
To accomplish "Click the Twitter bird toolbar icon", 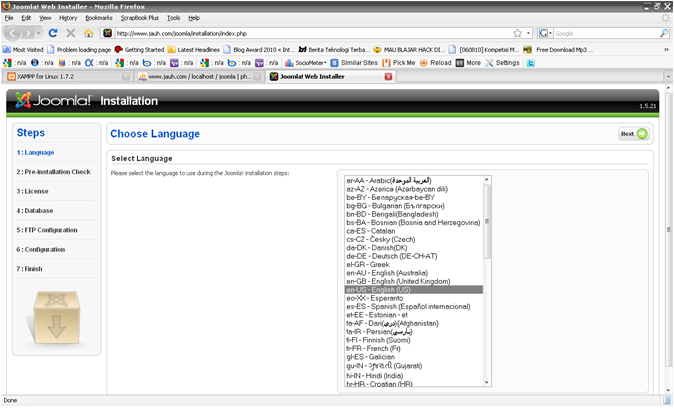I will (531, 63).
